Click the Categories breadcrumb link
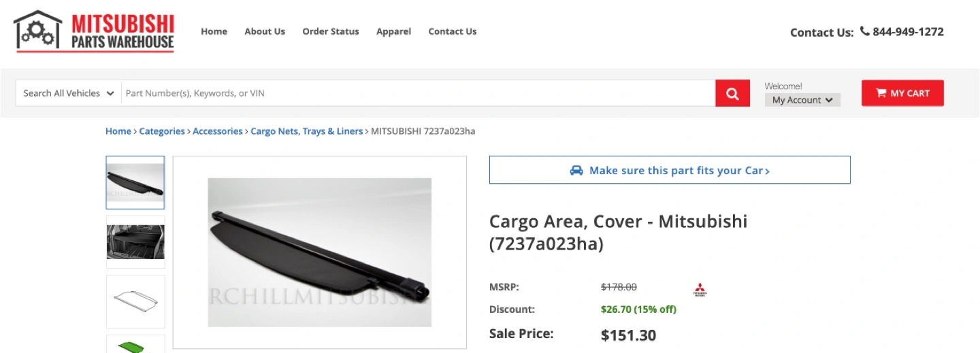The image size is (980, 353). tap(162, 131)
